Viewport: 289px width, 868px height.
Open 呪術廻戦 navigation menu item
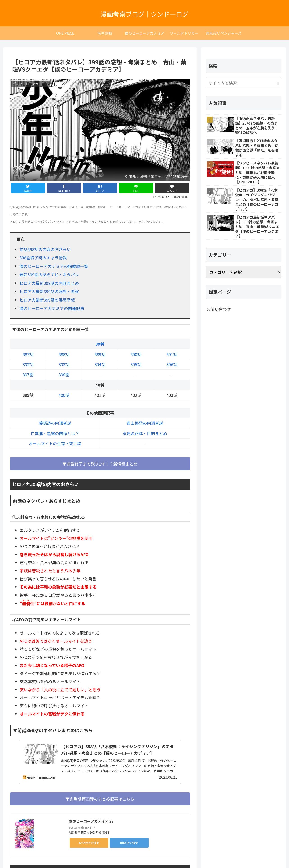point(105,33)
